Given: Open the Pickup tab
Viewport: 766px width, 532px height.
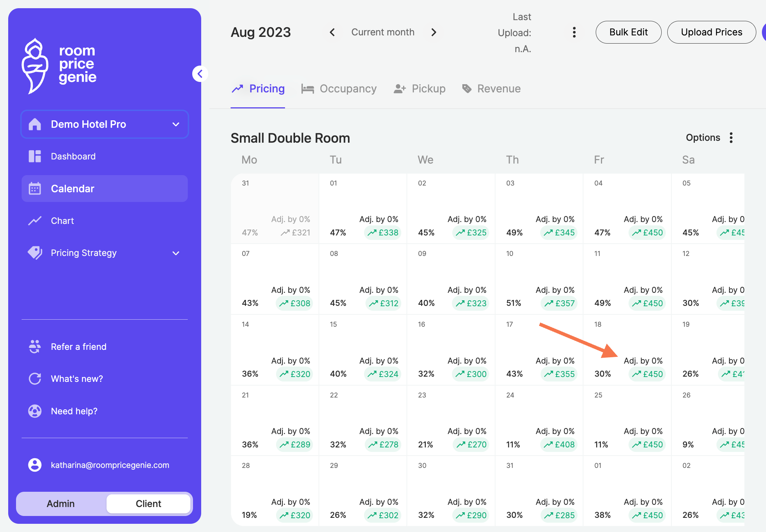Looking at the screenshot, I should point(420,89).
